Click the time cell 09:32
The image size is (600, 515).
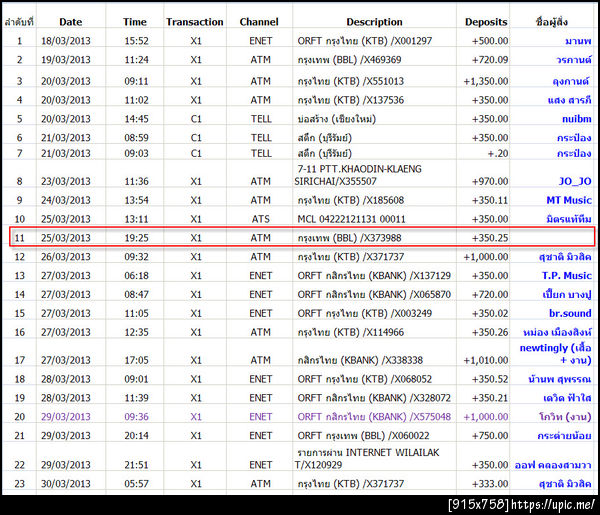[136, 256]
